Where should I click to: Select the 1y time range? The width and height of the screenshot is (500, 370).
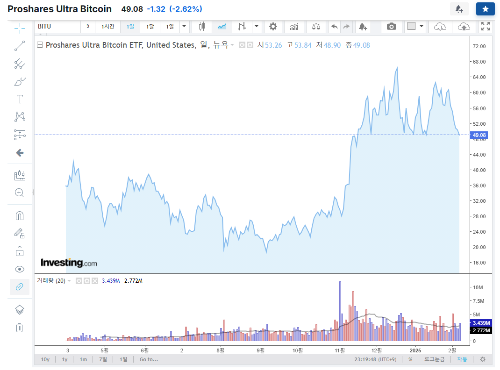click(x=65, y=359)
